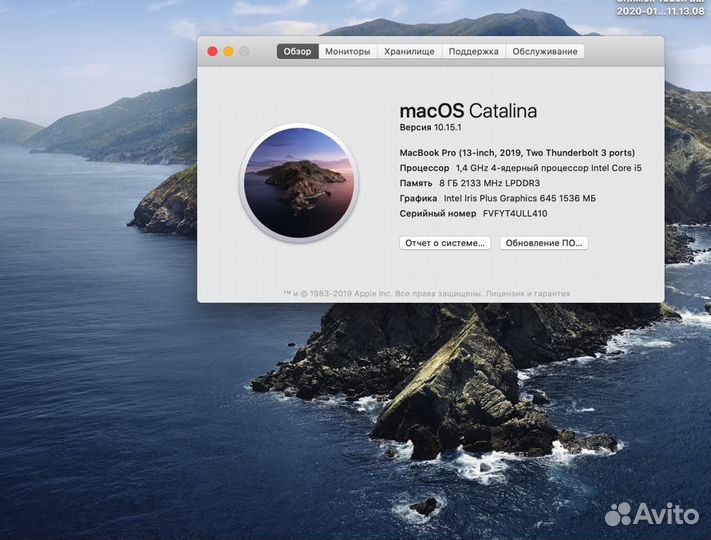This screenshot has height=540, width=711.
Task: Click the disabled gray zoom button
Action: [244, 51]
